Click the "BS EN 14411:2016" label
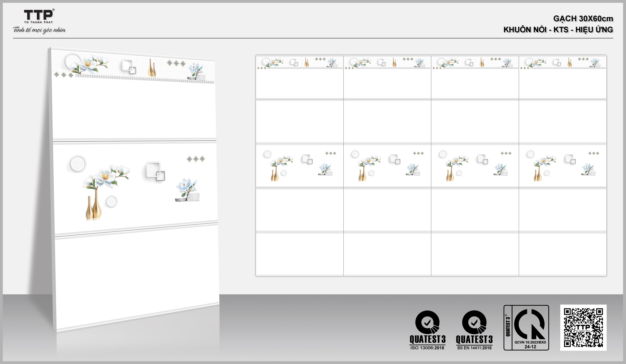This screenshot has height=364, width=626. (x=474, y=348)
